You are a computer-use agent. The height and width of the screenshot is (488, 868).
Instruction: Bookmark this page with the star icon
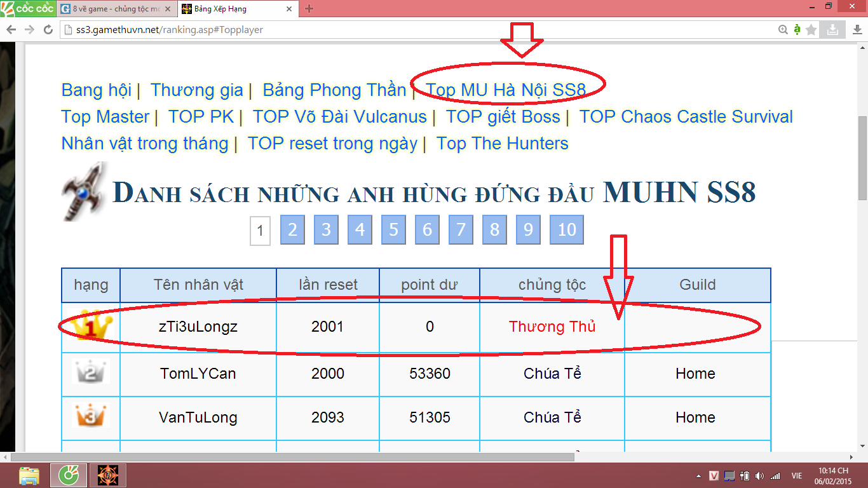click(x=811, y=30)
